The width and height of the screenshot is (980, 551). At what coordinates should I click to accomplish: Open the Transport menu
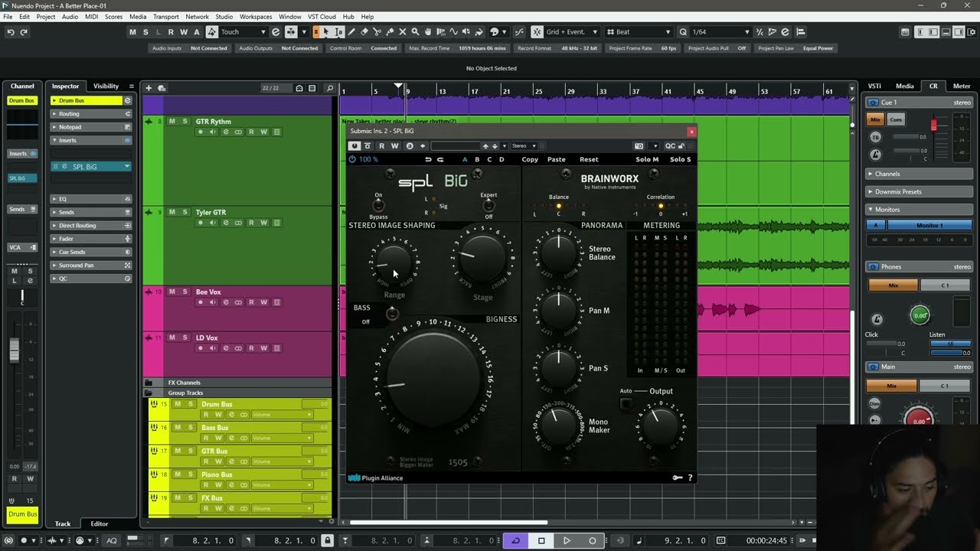pos(166,17)
